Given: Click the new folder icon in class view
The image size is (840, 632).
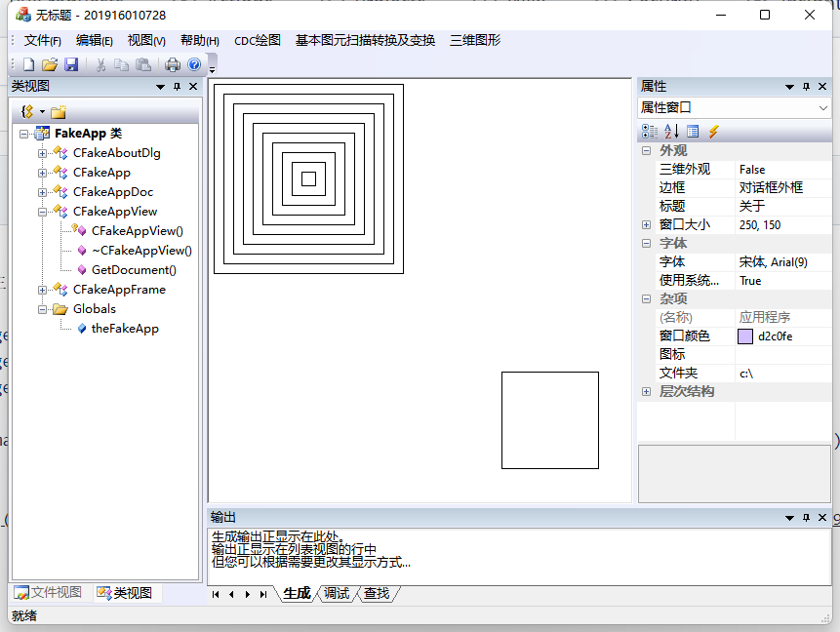Looking at the screenshot, I should click(x=57, y=111).
